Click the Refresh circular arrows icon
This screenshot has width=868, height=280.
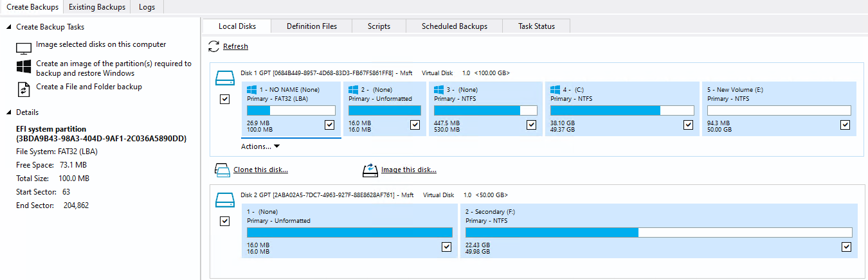[213, 46]
